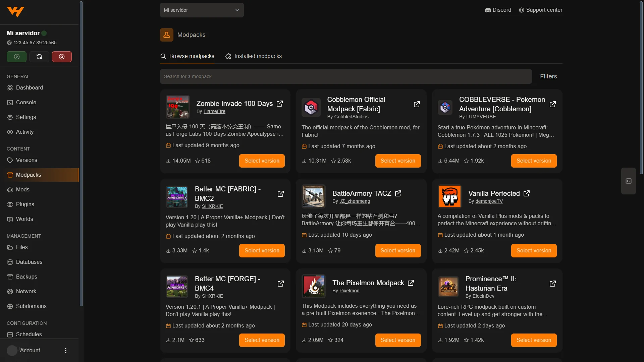Select version for Cobblemon Official Modpack
This screenshot has width=644, height=362.
click(x=398, y=161)
